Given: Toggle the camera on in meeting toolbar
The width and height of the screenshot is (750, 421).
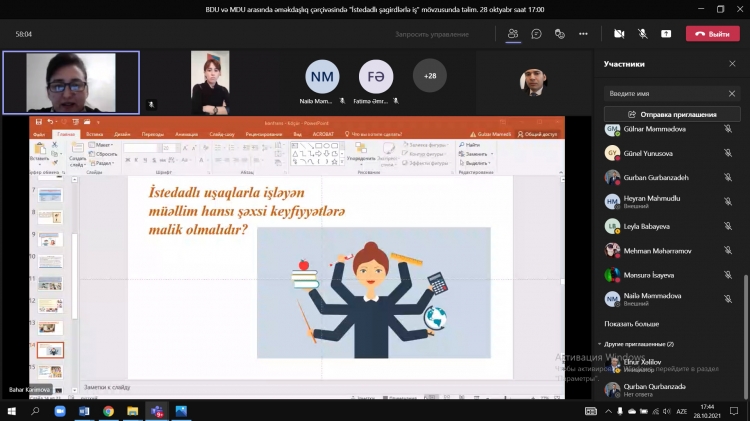Looking at the screenshot, I should point(619,33).
